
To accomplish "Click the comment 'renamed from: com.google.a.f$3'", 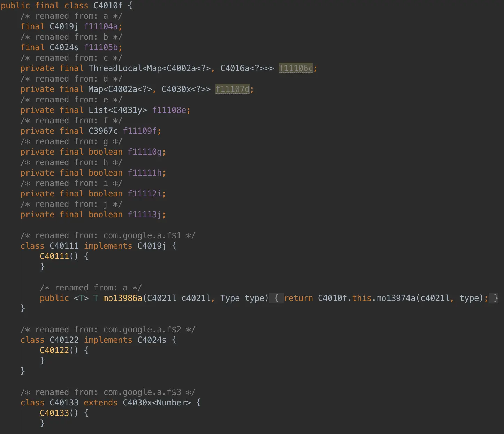I will (108, 392).
